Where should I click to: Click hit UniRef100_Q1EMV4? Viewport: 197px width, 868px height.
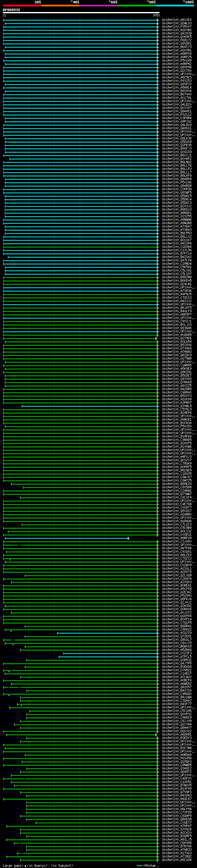[x=176, y=616]
